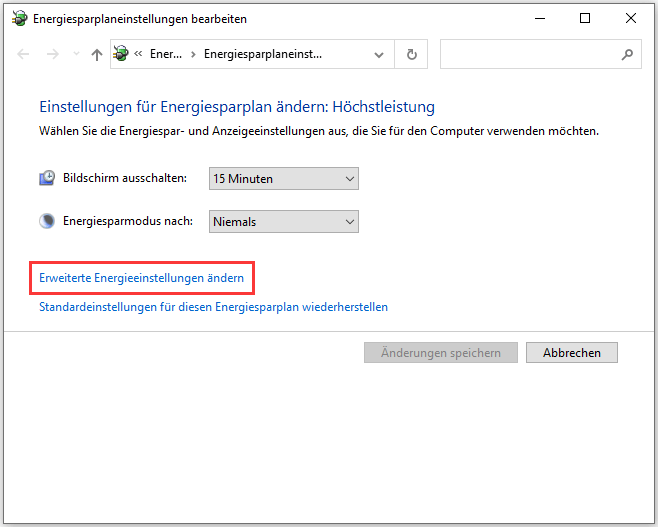Viewport: 658px width, 527px height.
Task: Click the Back navigation arrow
Action: 24,54
